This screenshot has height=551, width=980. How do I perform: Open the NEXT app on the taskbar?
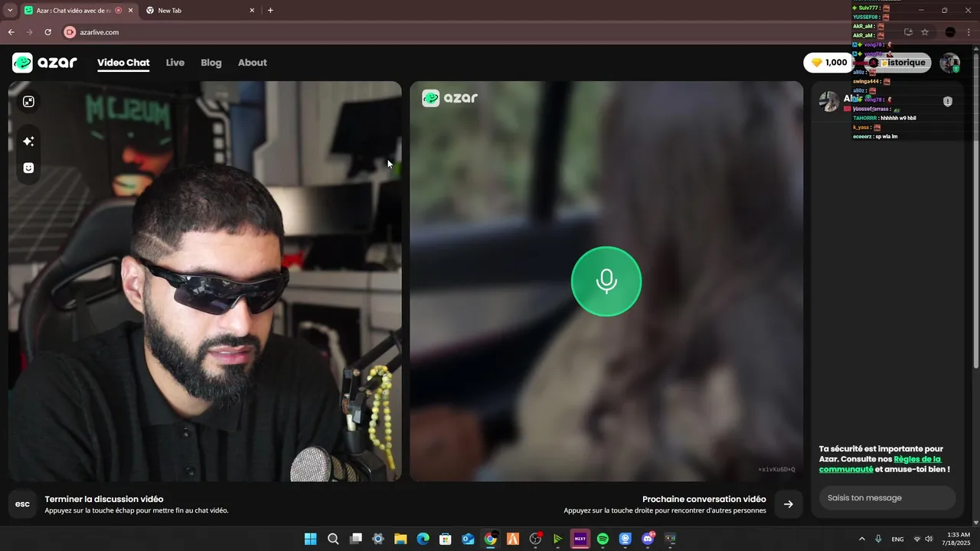click(x=580, y=539)
